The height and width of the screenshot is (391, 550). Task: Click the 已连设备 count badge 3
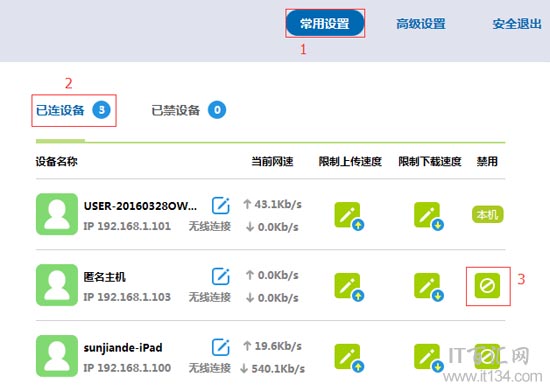coord(101,110)
